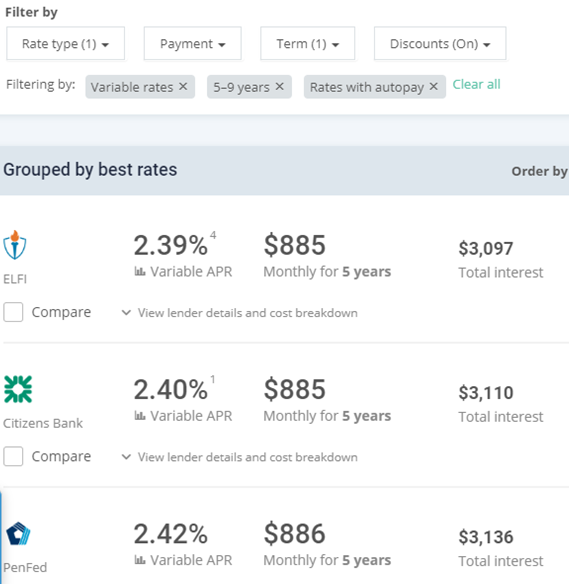Click the Citizens Bank lender name
Viewport: 569px width, 584px height.
tap(43, 423)
